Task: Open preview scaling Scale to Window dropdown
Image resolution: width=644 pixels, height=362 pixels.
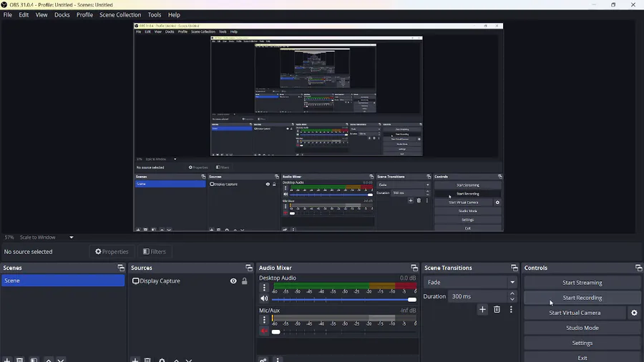Action: 47,238
